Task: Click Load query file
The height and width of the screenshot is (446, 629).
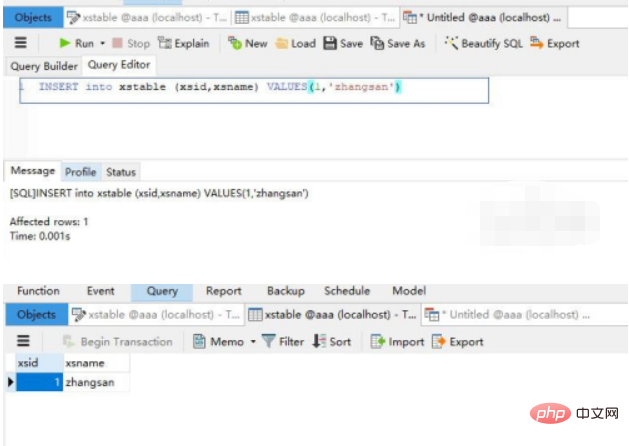Action: 296,43
